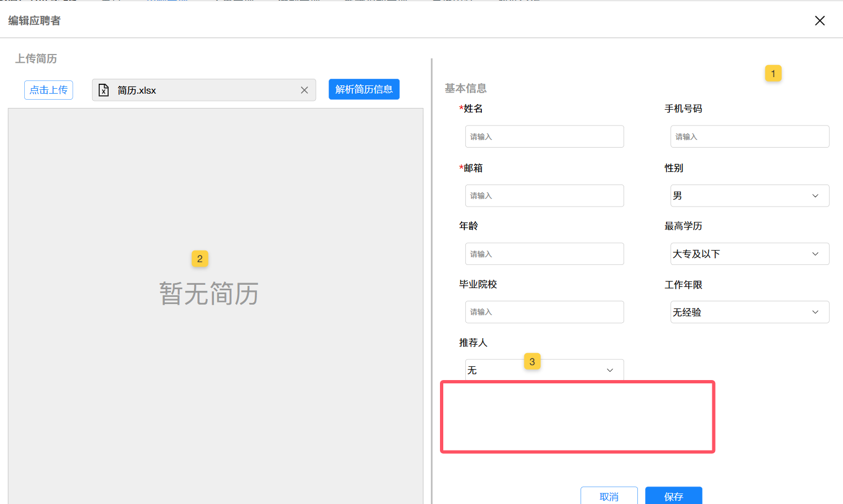Select the yellow marker numbered 2

tap(200, 258)
